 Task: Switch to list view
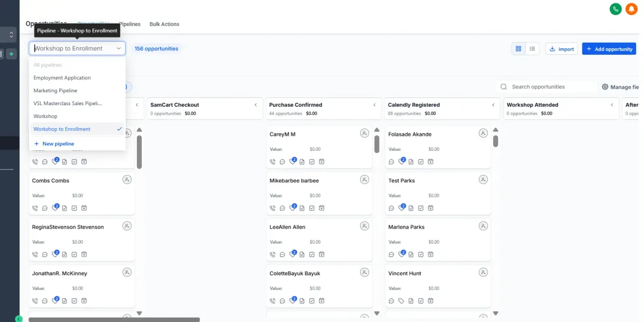click(532, 49)
